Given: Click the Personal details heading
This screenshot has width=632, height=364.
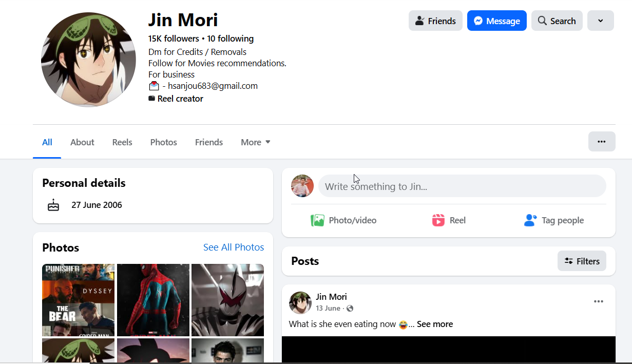Looking at the screenshot, I should pyautogui.click(x=84, y=183).
